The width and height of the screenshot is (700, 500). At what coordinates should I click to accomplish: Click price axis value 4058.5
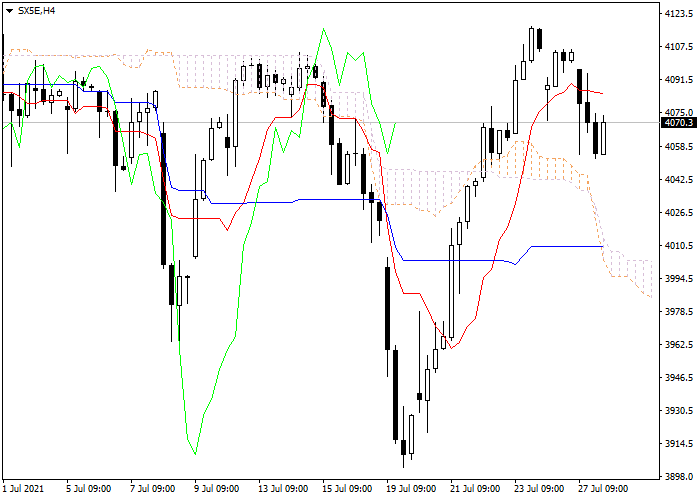pos(679,146)
